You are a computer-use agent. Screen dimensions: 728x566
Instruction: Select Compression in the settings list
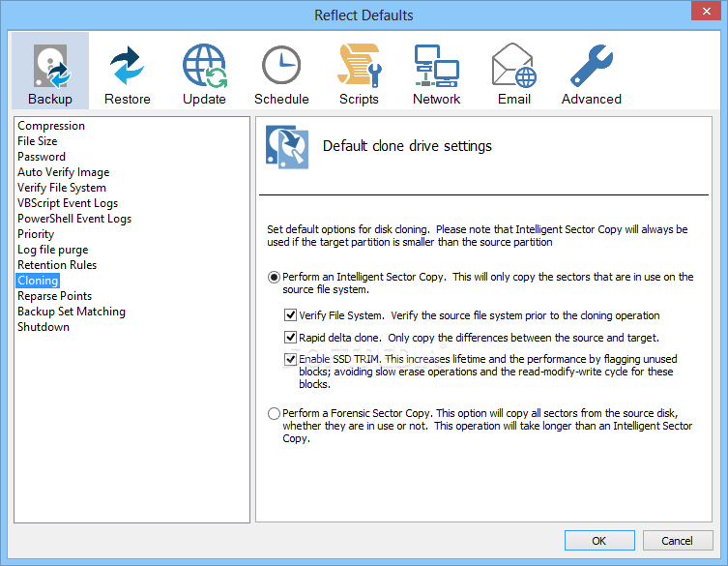pyautogui.click(x=51, y=126)
